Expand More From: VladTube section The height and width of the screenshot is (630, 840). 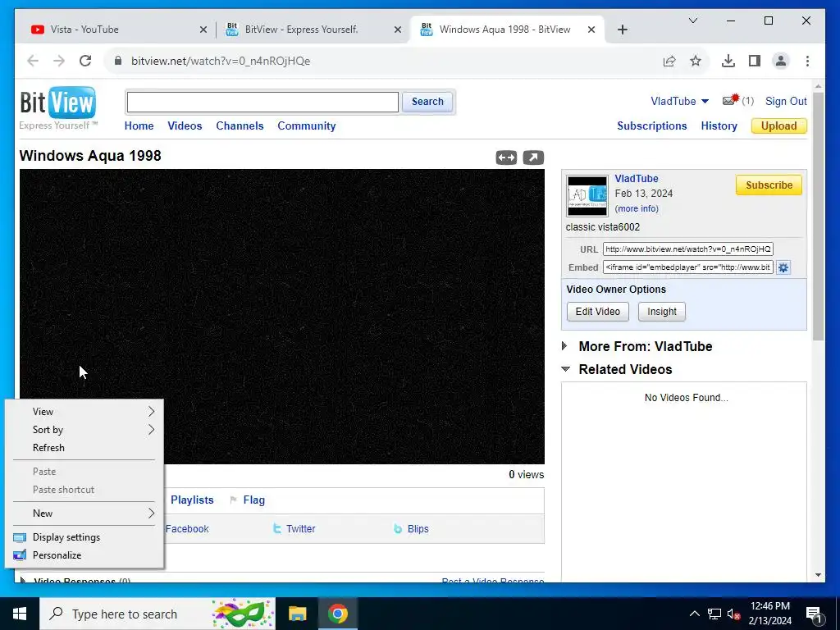pyautogui.click(x=564, y=346)
